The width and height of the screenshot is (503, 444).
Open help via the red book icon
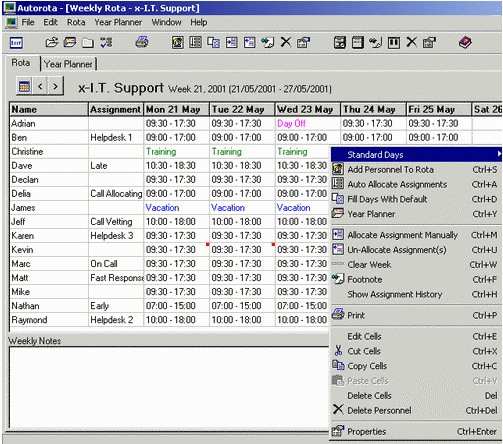pos(465,42)
